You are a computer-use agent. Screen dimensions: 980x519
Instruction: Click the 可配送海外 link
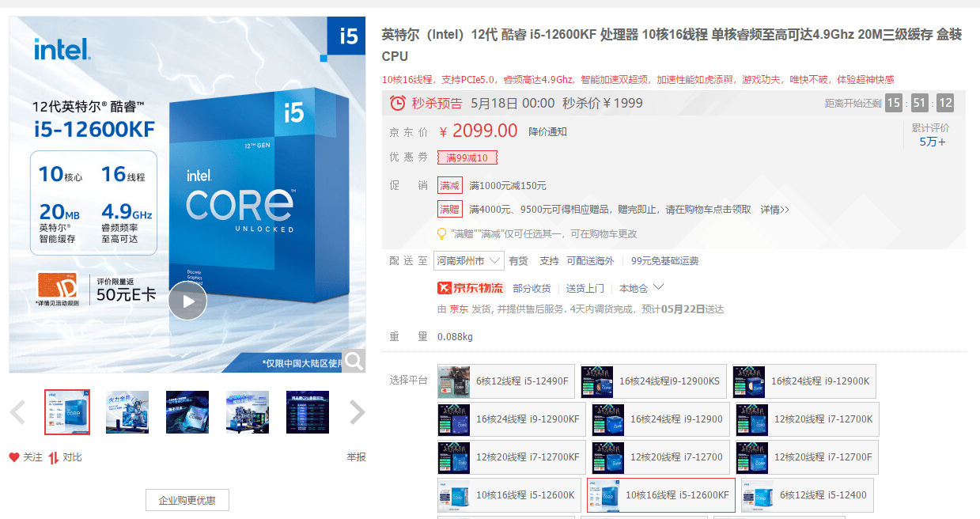[590, 261]
